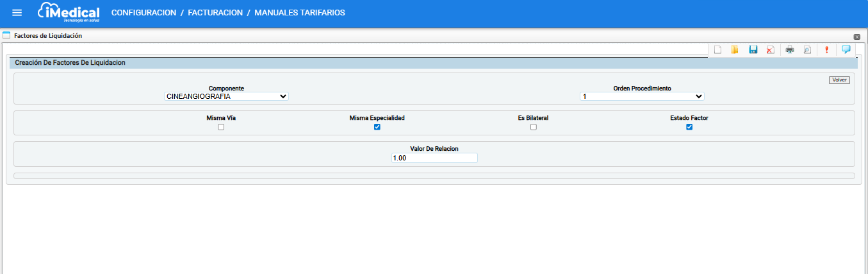Open the Componente dropdown showing CINEANGIOGRAFIA

pyautogui.click(x=226, y=96)
